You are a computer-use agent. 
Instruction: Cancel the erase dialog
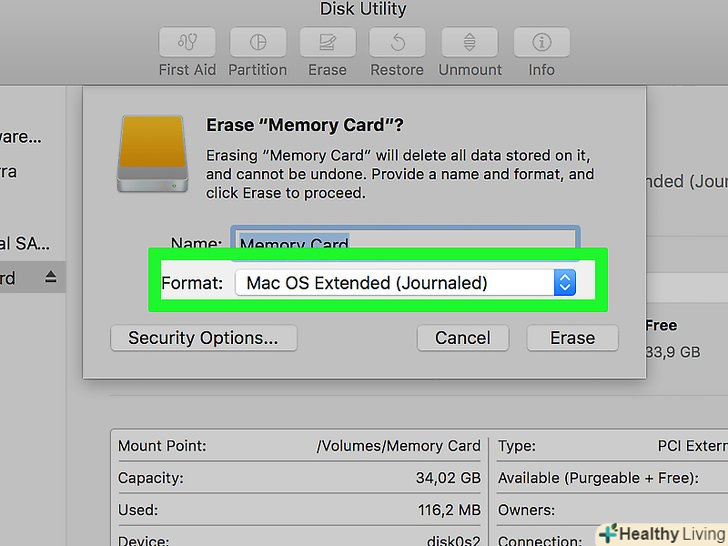click(x=462, y=338)
